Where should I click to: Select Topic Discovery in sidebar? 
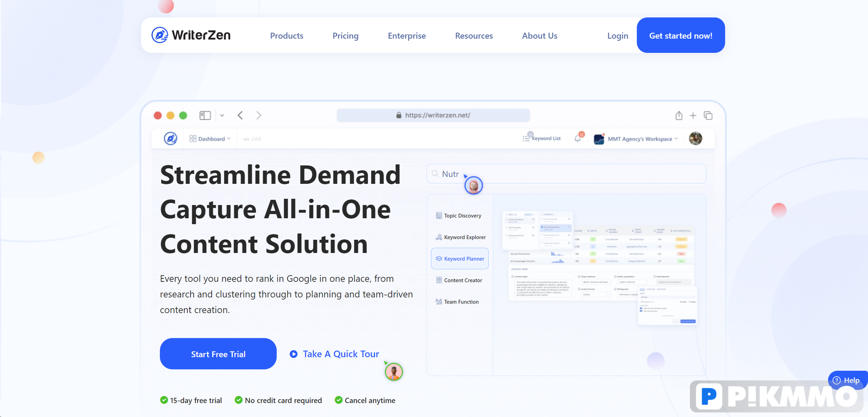(458, 216)
